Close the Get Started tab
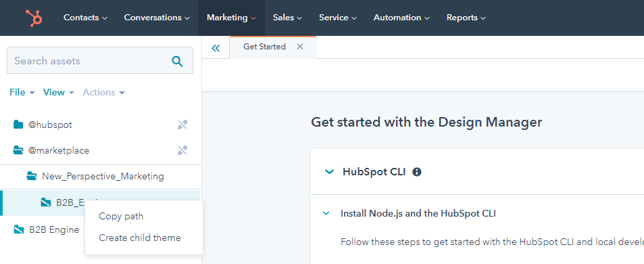The height and width of the screenshot is (264, 644). [x=300, y=47]
